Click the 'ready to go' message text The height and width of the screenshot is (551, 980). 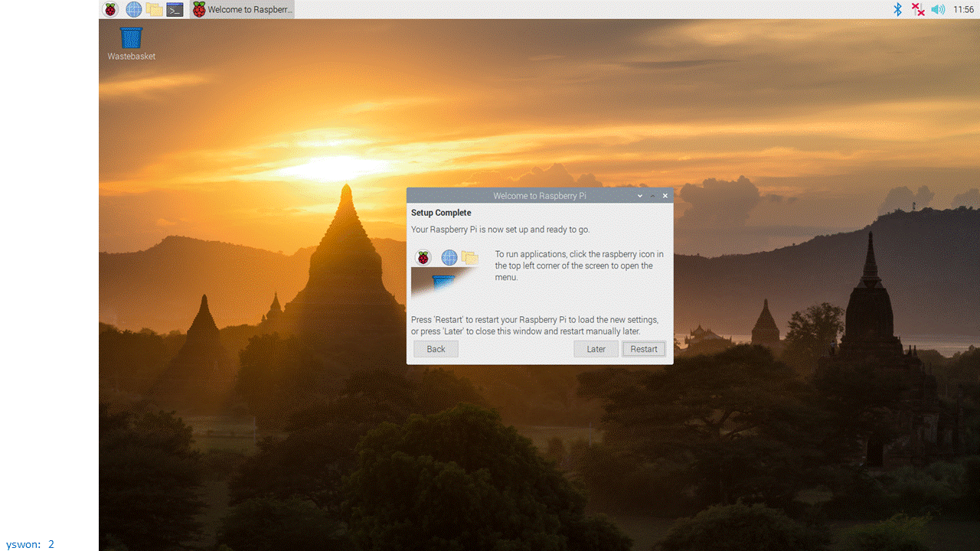pos(501,230)
